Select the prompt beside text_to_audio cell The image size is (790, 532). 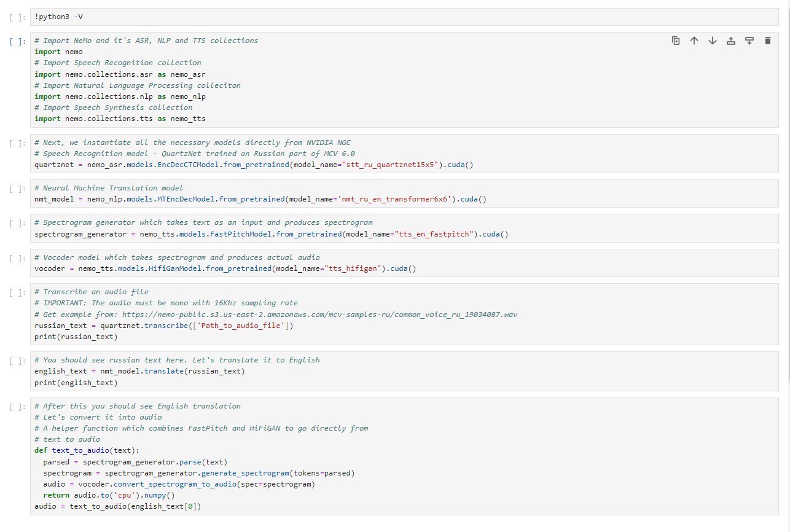click(18, 407)
